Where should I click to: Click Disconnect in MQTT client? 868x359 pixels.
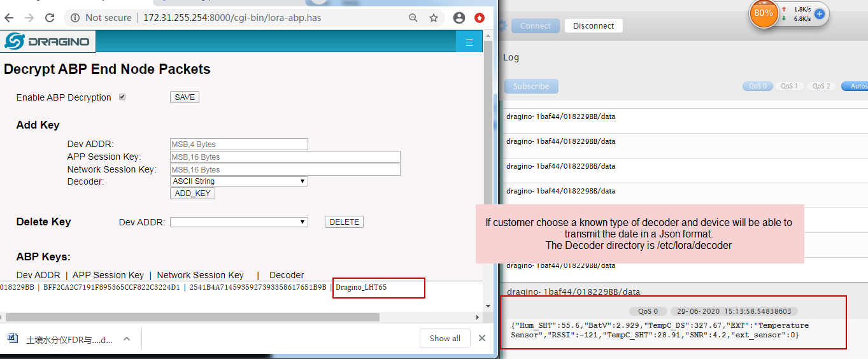(594, 26)
